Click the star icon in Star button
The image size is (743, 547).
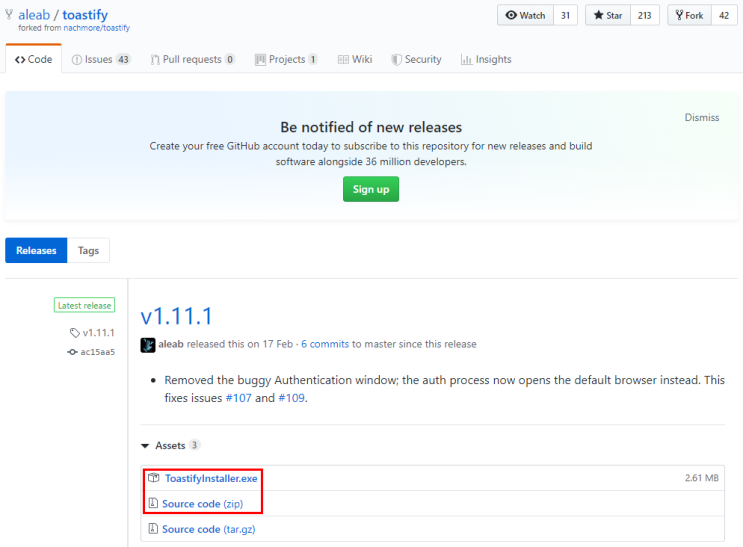(598, 15)
